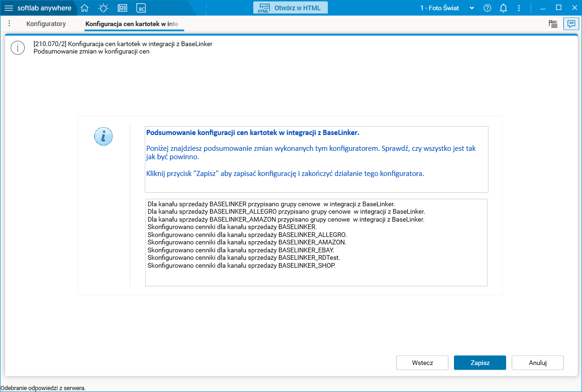The image size is (582, 392).
Task: Click the Anuluj button
Action: click(538, 363)
